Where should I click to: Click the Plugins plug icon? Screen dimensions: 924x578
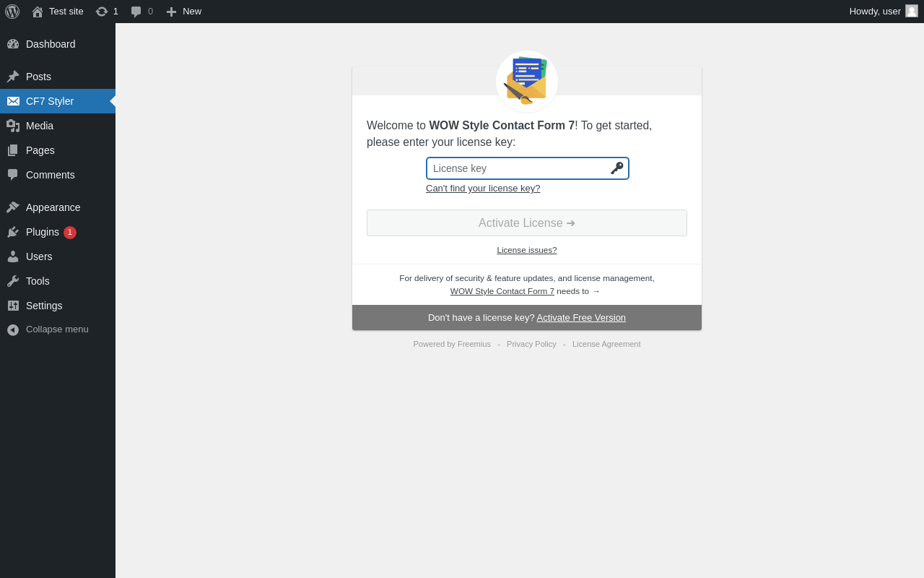coord(13,232)
